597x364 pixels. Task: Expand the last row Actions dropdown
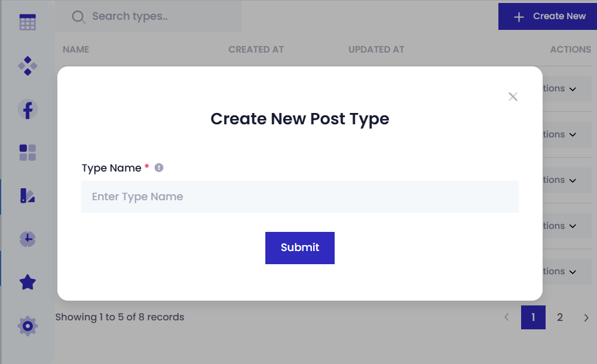click(x=560, y=271)
